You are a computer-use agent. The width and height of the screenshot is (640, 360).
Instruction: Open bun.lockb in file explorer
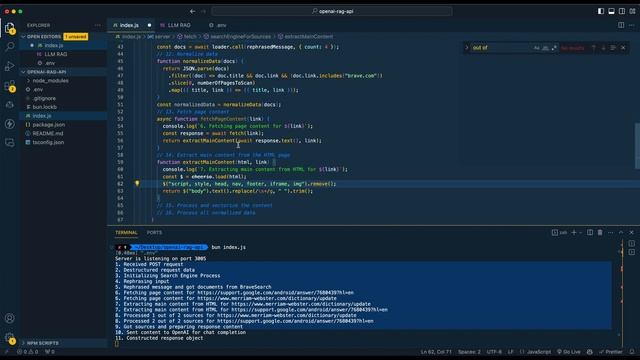[44, 107]
